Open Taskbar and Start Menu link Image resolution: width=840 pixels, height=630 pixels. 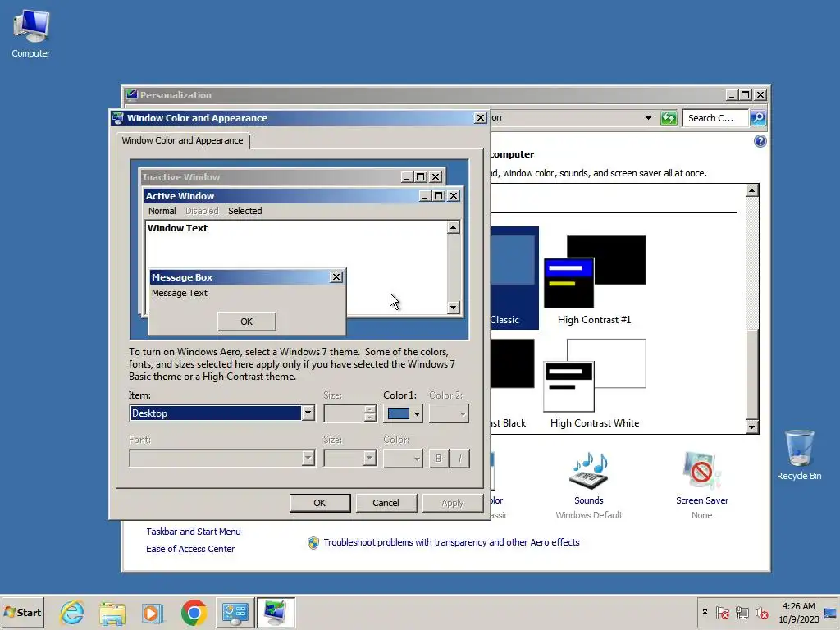tap(194, 532)
